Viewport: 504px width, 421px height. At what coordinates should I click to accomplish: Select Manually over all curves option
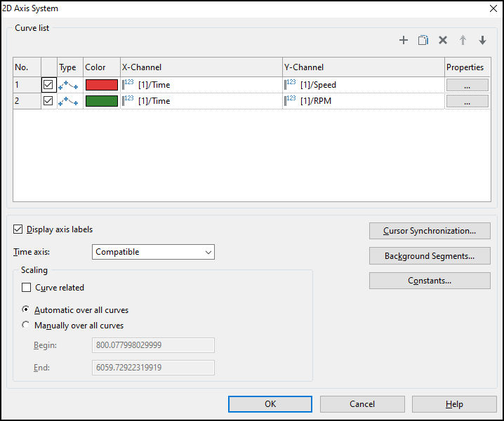point(27,326)
